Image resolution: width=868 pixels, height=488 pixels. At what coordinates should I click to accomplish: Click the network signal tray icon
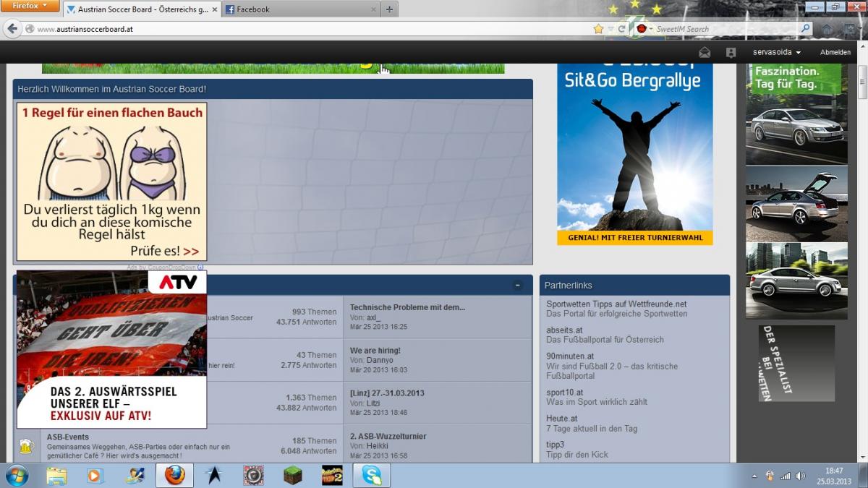click(x=785, y=476)
